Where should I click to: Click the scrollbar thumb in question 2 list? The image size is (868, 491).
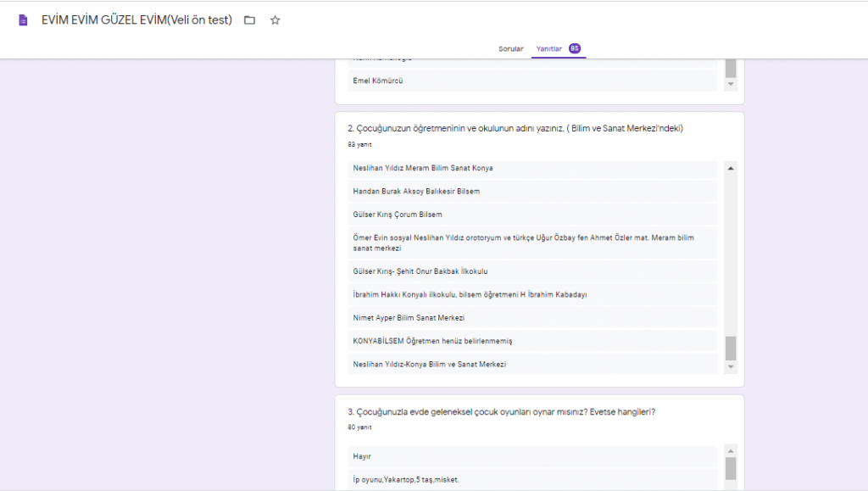[731, 348]
